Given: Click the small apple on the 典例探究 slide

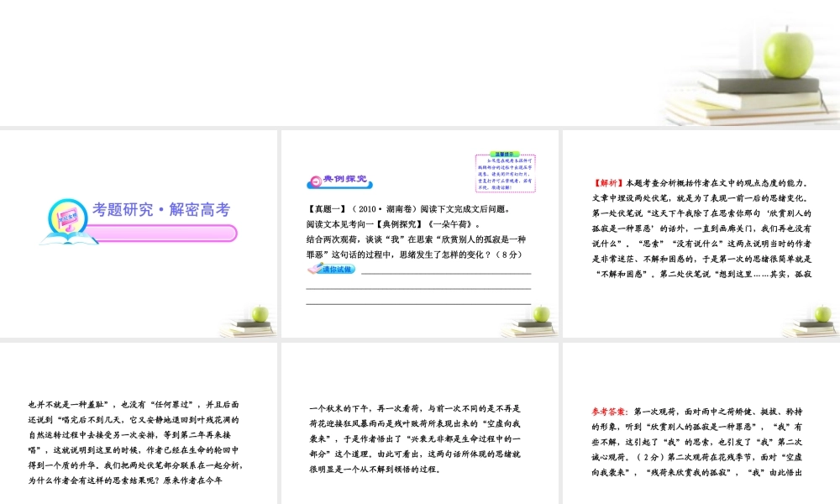Looking at the screenshot, I should point(541,314).
